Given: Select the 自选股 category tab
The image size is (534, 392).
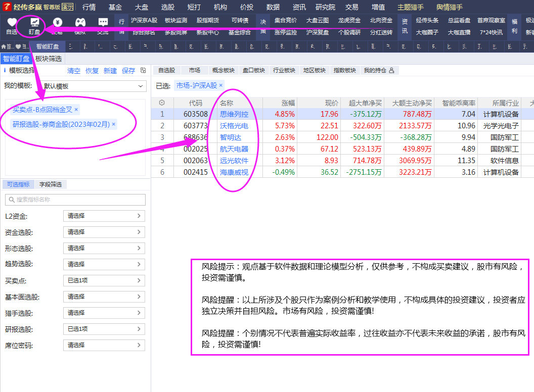Looking at the screenshot, I should click(166, 70).
